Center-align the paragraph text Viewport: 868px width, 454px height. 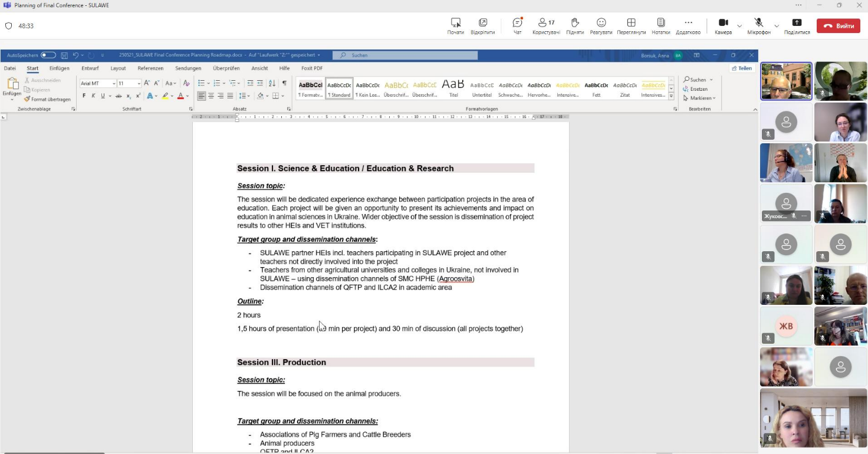(x=211, y=96)
